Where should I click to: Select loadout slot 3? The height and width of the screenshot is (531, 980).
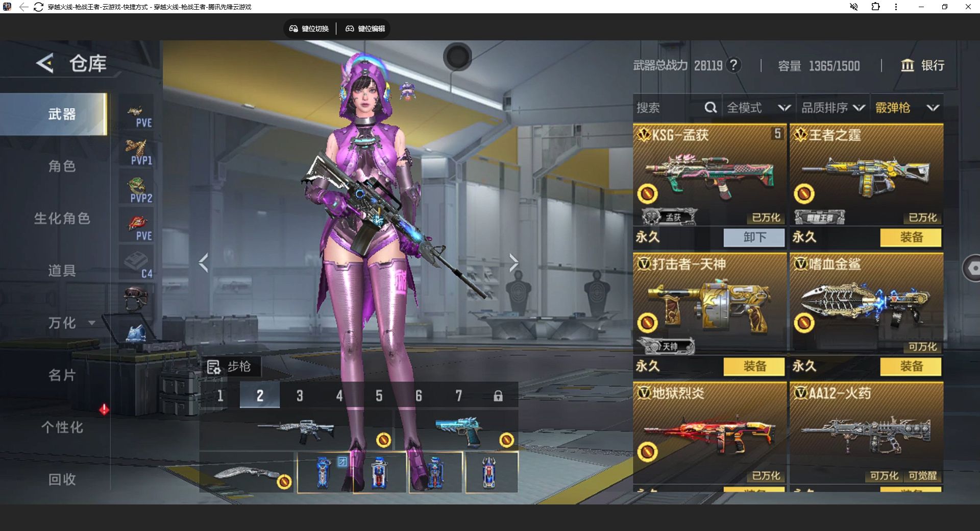(x=300, y=396)
